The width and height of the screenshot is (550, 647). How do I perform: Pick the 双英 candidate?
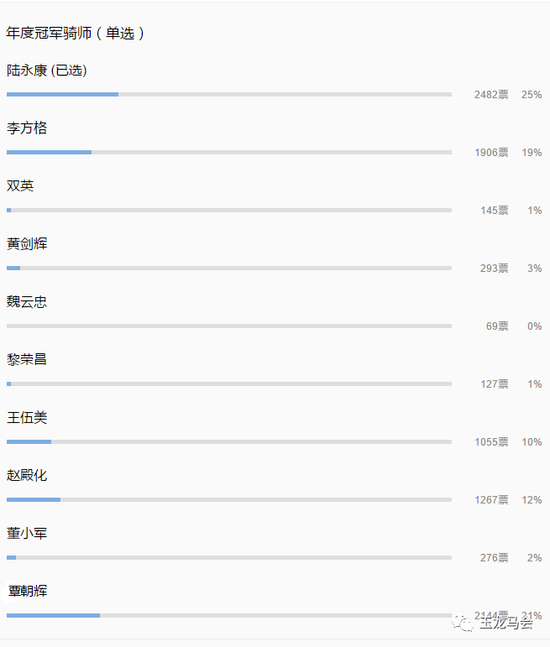(20, 186)
